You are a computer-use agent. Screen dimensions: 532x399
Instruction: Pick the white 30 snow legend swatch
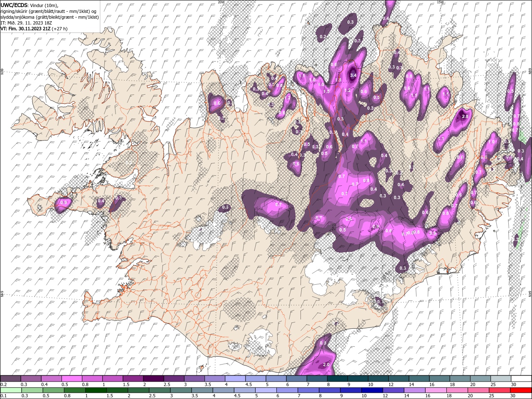pyautogui.click(x=521, y=379)
